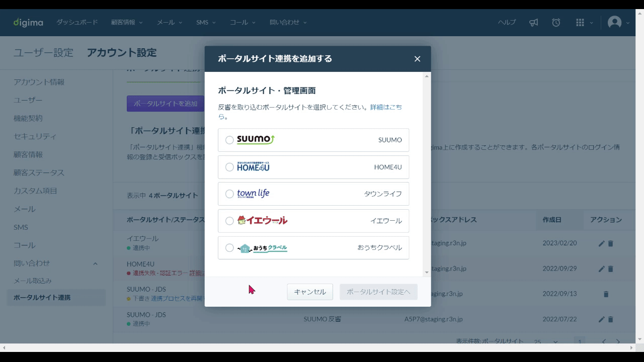The height and width of the screenshot is (362, 644).
Task: Edit the 2022/07/22 SUUMO - JDS row
Action: 601,319
